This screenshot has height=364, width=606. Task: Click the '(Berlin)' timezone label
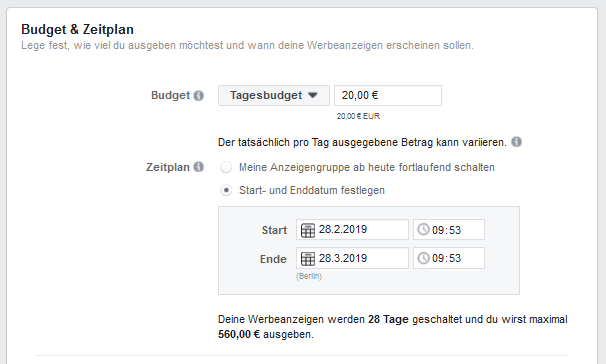click(x=309, y=276)
